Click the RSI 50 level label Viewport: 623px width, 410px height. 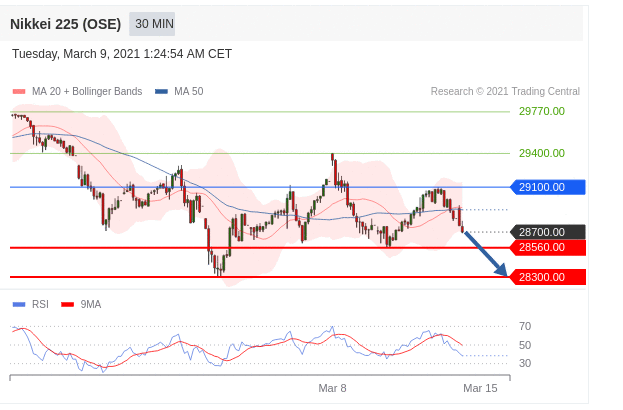[x=525, y=345]
